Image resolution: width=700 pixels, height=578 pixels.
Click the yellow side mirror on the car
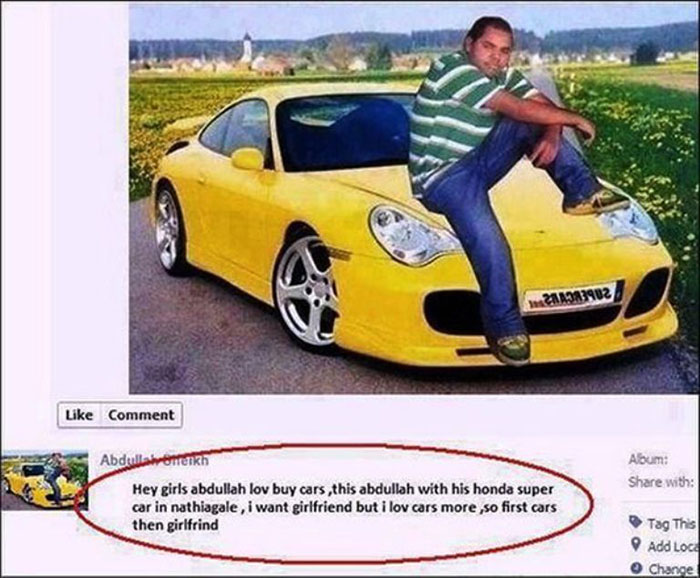pos(247,158)
